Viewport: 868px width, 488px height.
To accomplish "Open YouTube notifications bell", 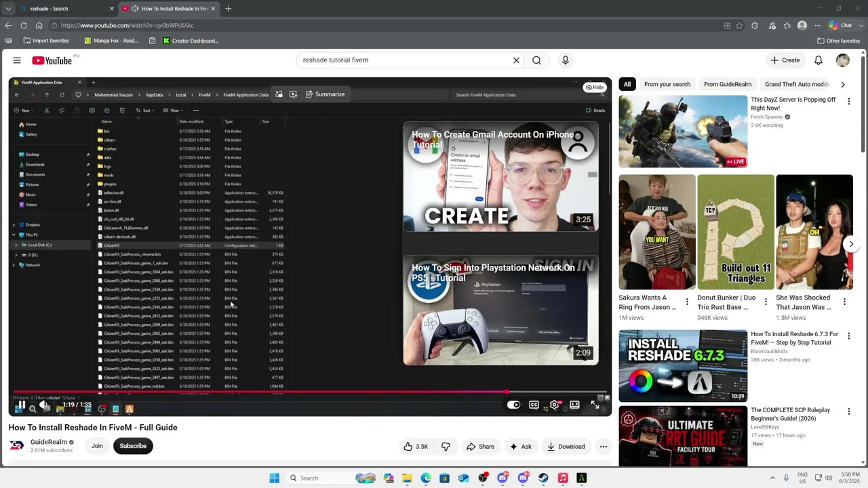I will pyautogui.click(x=818, y=60).
